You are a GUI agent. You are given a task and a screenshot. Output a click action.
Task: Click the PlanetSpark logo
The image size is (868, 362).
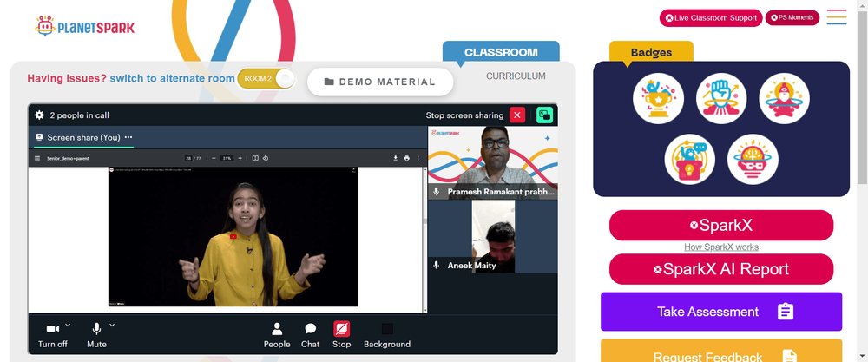click(84, 26)
